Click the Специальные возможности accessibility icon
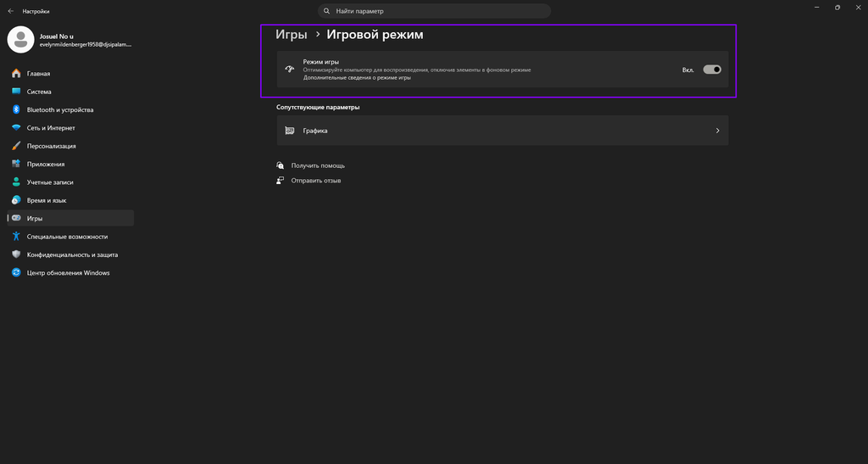 tap(16, 237)
